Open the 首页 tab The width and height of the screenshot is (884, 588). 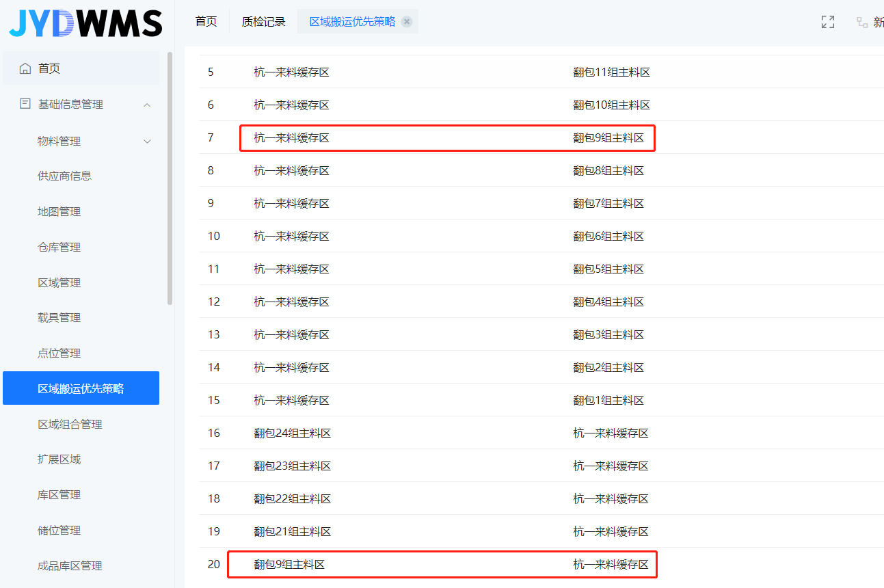point(206,21)
